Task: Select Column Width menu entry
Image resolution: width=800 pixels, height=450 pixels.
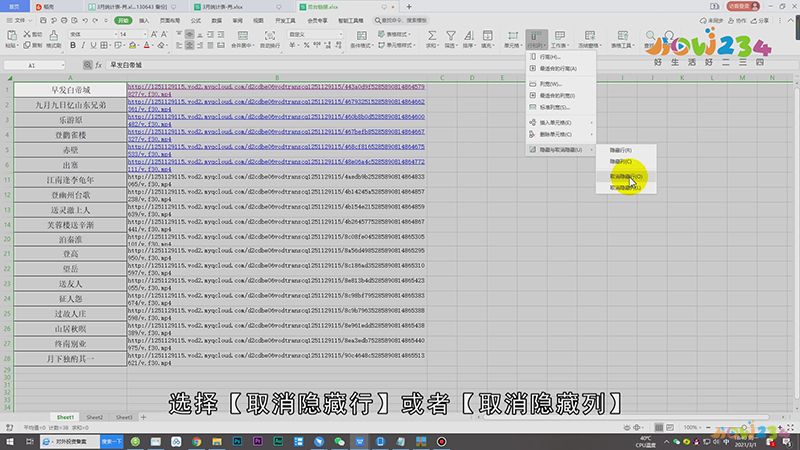Action: point(560,84)
